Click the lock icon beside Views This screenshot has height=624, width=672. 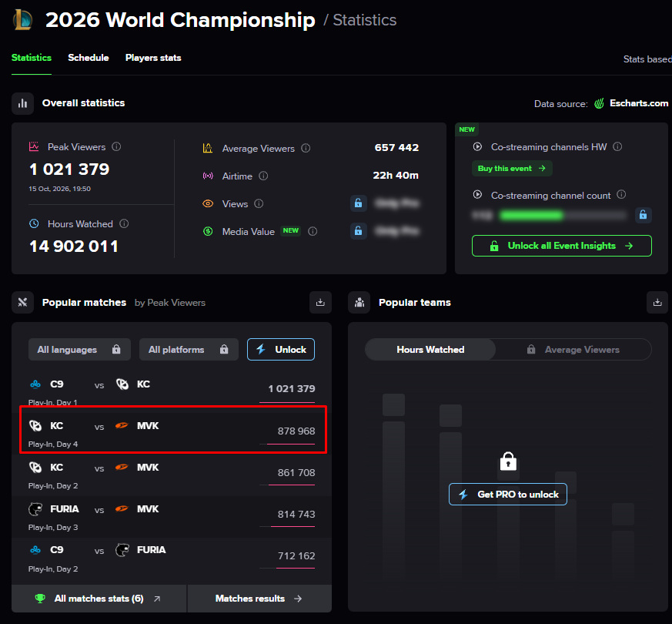(x=358, y=203)
